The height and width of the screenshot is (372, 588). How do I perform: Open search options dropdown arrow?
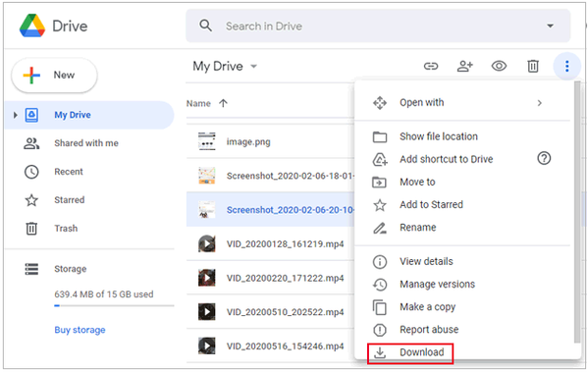tap(550, 26)
